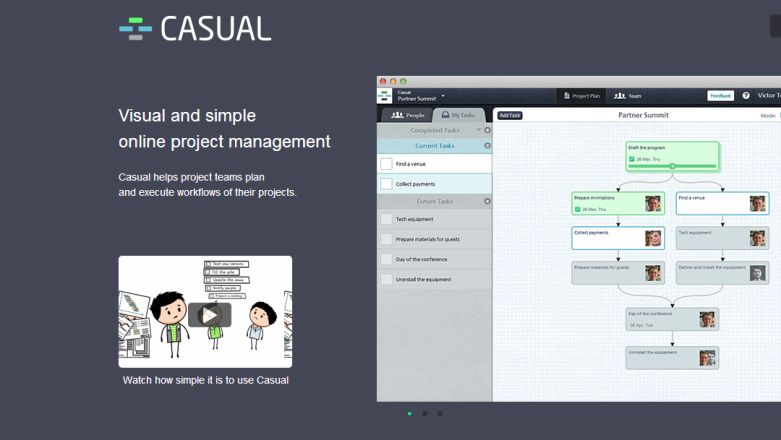The height and width of the screenshot is (440, 781).
Task: Select the My Tasks tab
Action: coord(458,115)
